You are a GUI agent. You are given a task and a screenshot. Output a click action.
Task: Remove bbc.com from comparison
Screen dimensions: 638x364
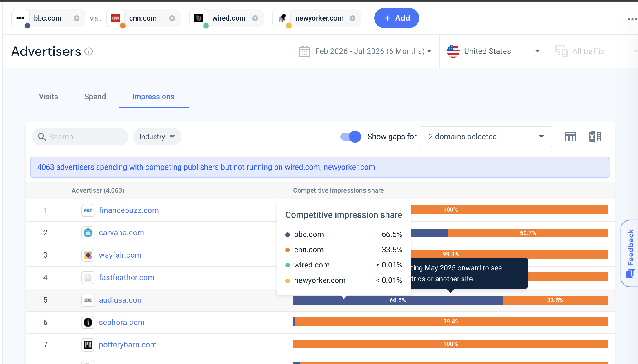coord(77,18)
